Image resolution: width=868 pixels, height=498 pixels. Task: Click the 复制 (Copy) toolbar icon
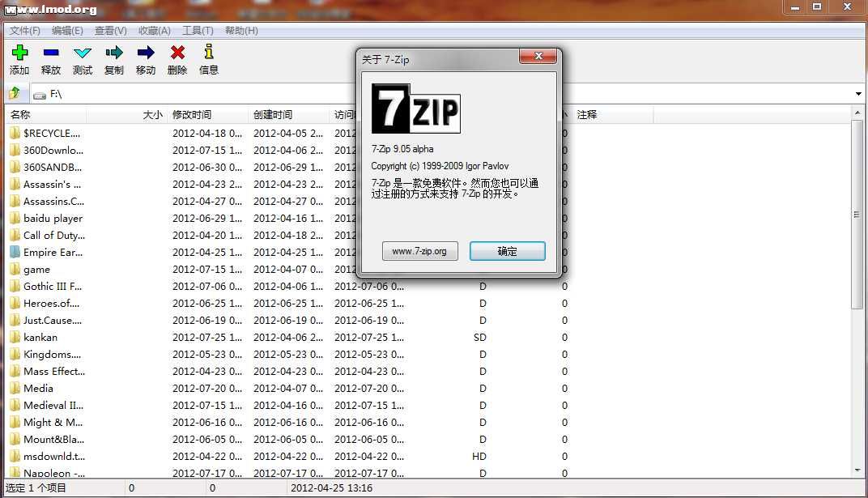[114, 53]
